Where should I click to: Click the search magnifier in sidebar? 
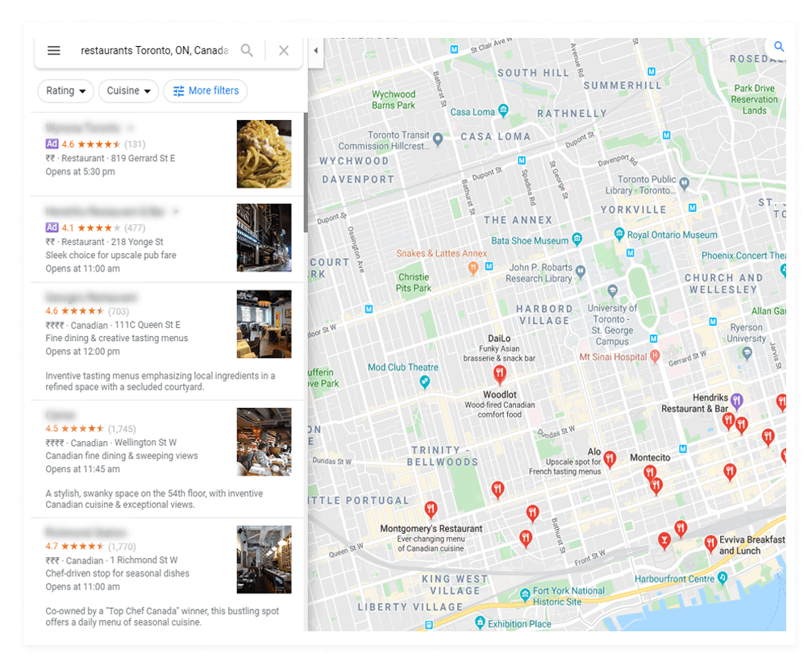247,50
